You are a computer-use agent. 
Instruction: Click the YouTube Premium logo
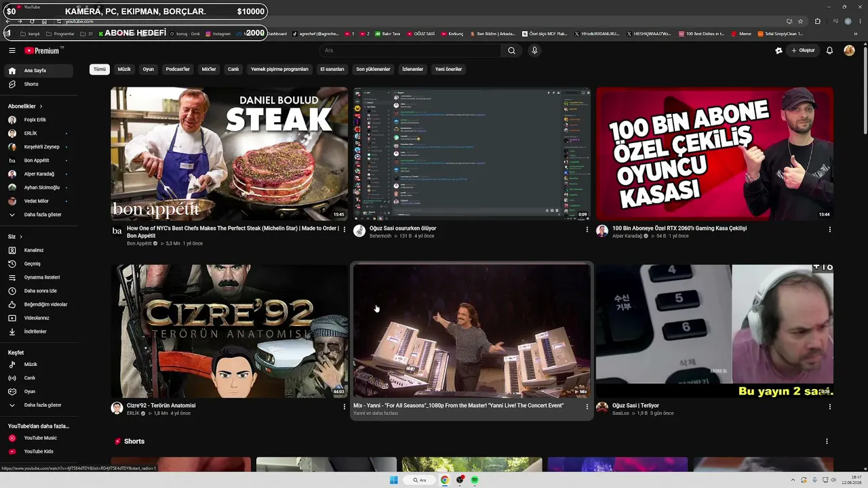pyautogui.click(x=42, y=50)
